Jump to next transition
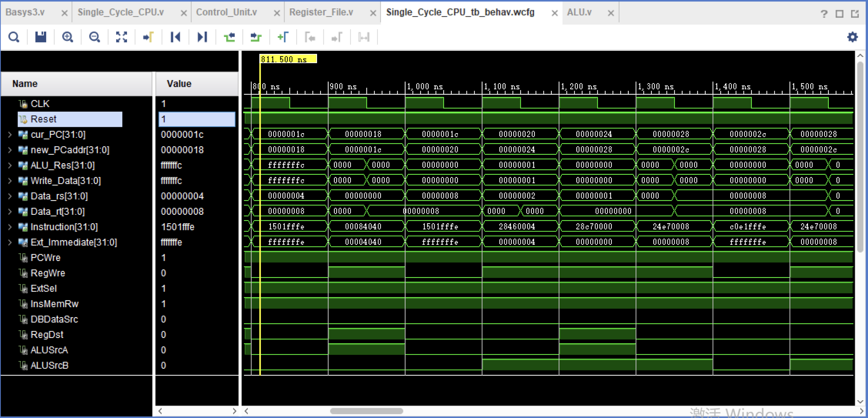The width and height of the screenshot is (868, 418). (256, 37)
